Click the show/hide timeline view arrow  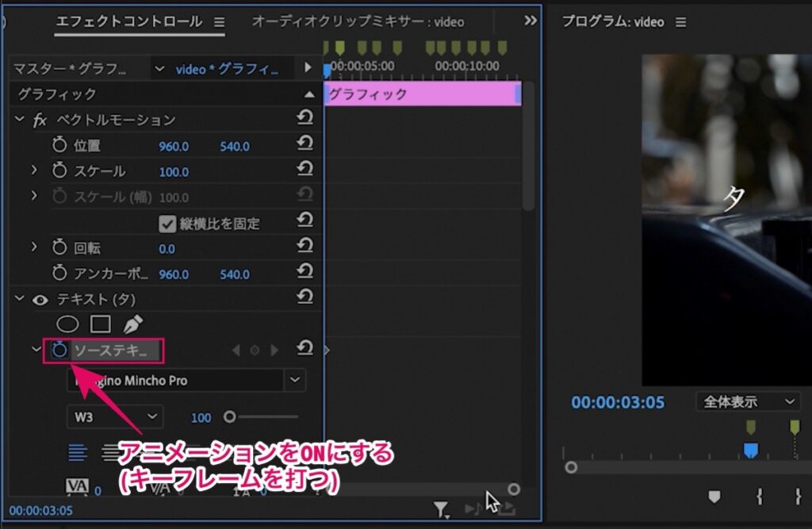[308, 68]
